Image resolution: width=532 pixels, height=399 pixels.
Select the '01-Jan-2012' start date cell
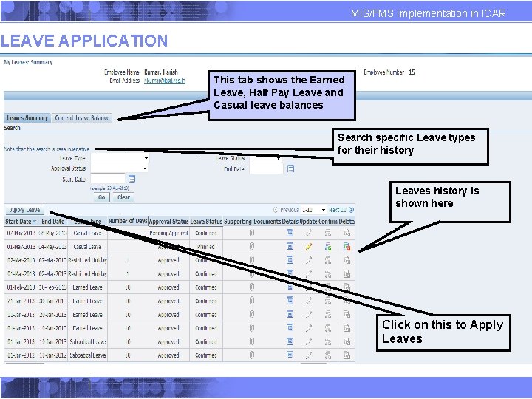[21, 355]
